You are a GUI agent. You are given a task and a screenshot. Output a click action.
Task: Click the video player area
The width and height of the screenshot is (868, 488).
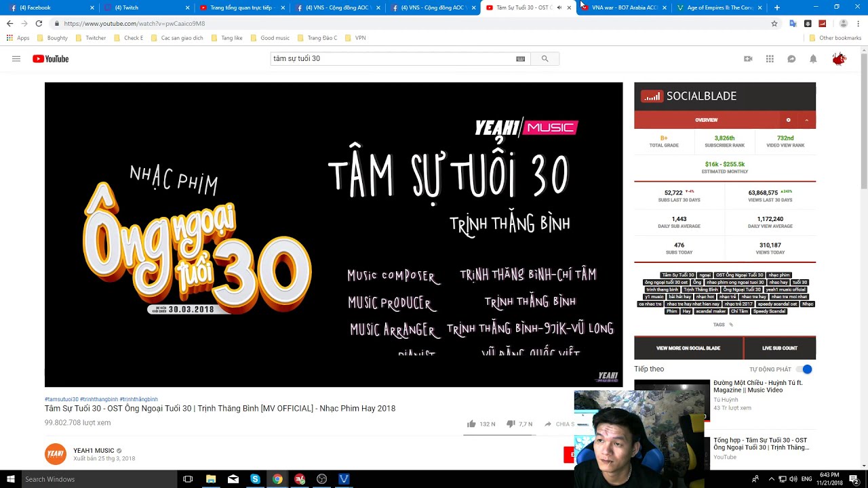click(334, 235)
